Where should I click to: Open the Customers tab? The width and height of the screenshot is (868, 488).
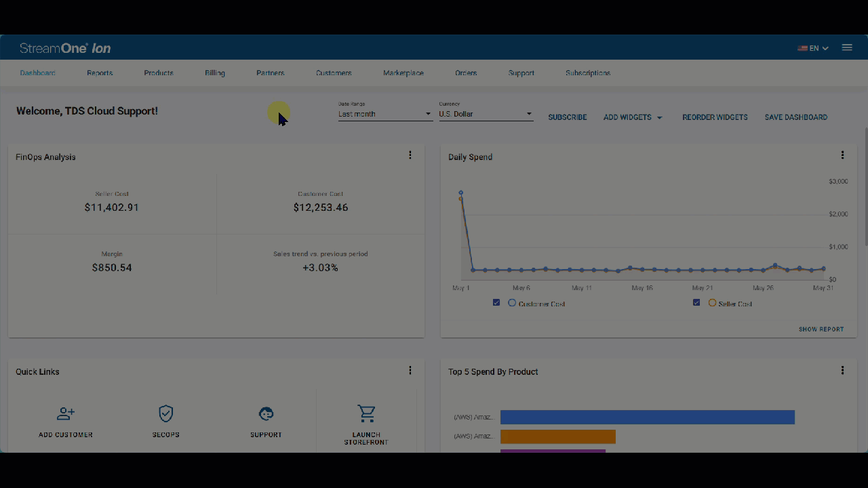click(x=334, y=73)
